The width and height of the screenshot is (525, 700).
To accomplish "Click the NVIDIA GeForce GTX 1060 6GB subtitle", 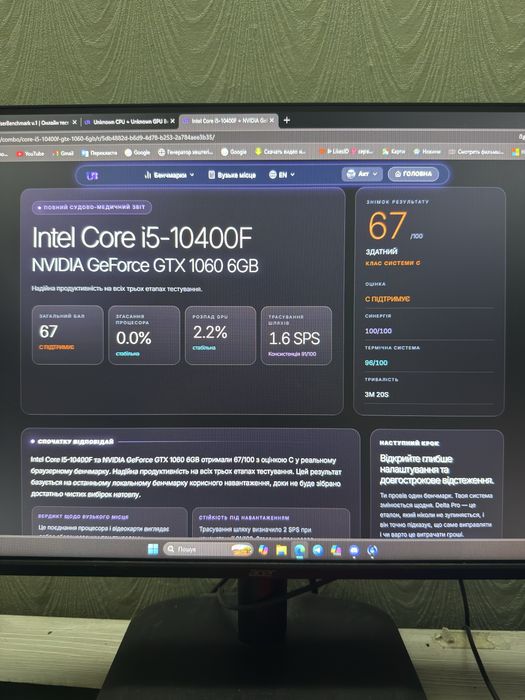I will click(x=145, y=266).
